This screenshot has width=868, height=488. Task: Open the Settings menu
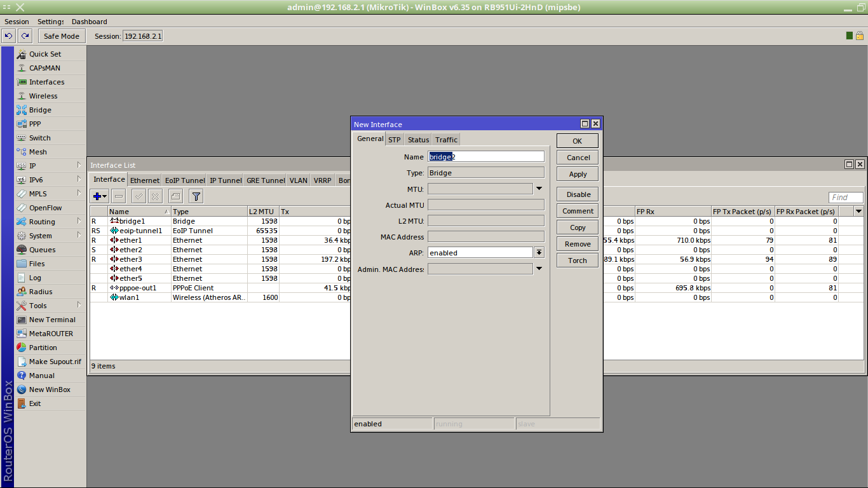pos(51,22)
